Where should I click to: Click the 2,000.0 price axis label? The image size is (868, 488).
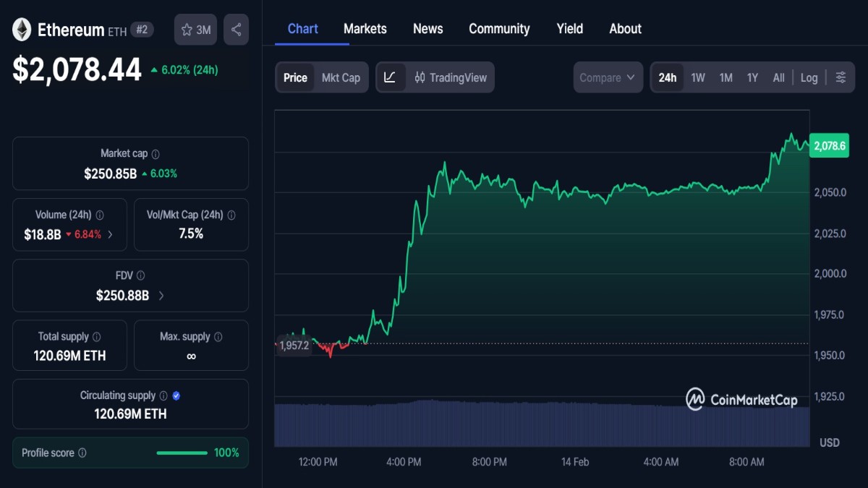[830, 274]
